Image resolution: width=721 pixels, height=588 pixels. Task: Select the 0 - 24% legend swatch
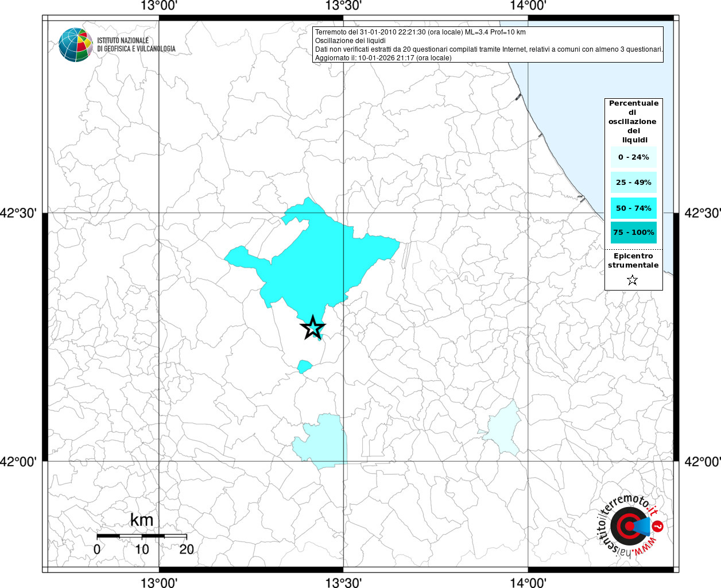[633, 157]
